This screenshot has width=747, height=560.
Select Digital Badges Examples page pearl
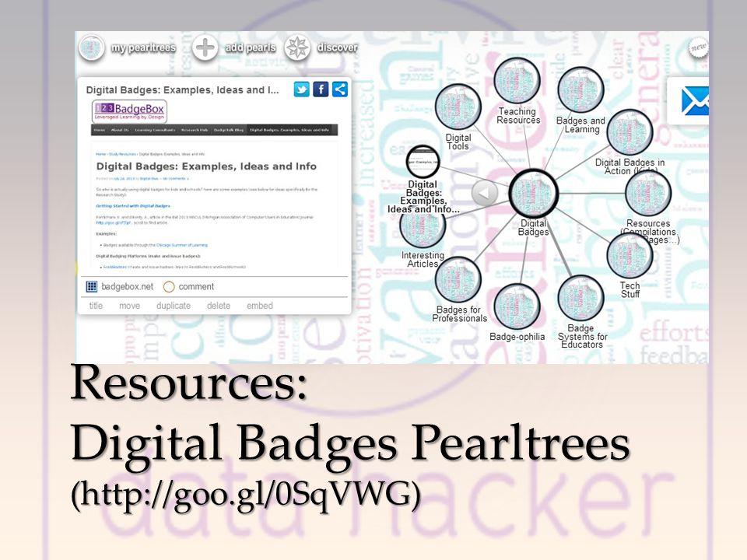(x=423, y=162)
